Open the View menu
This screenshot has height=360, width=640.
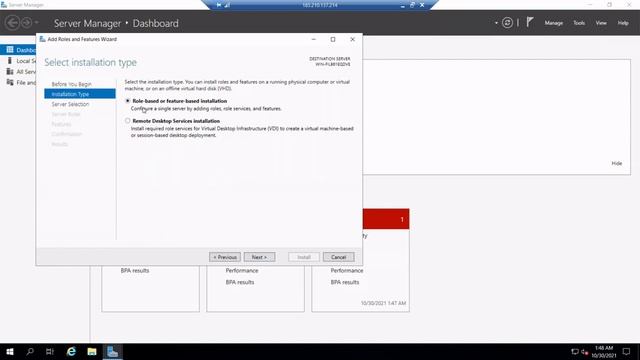601,23
